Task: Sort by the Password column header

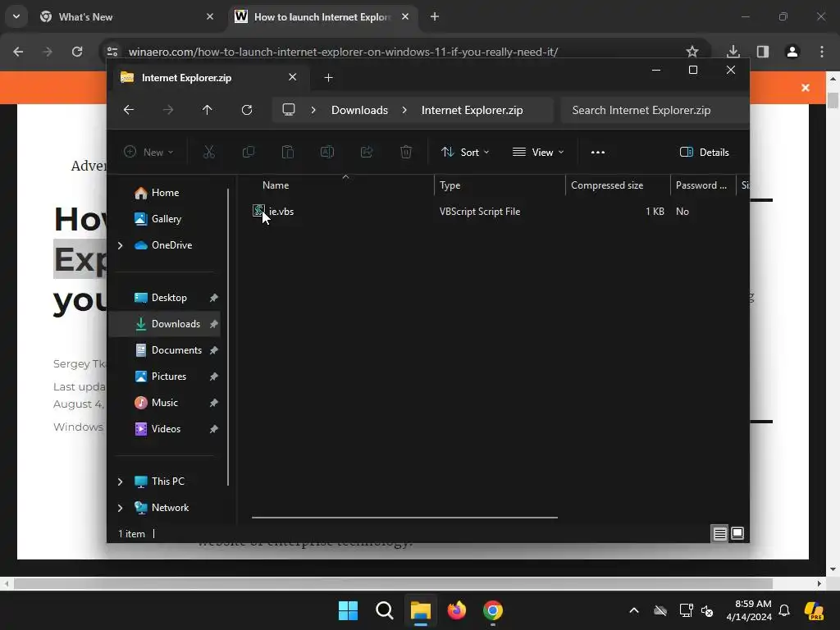Action: coord(703,185)
